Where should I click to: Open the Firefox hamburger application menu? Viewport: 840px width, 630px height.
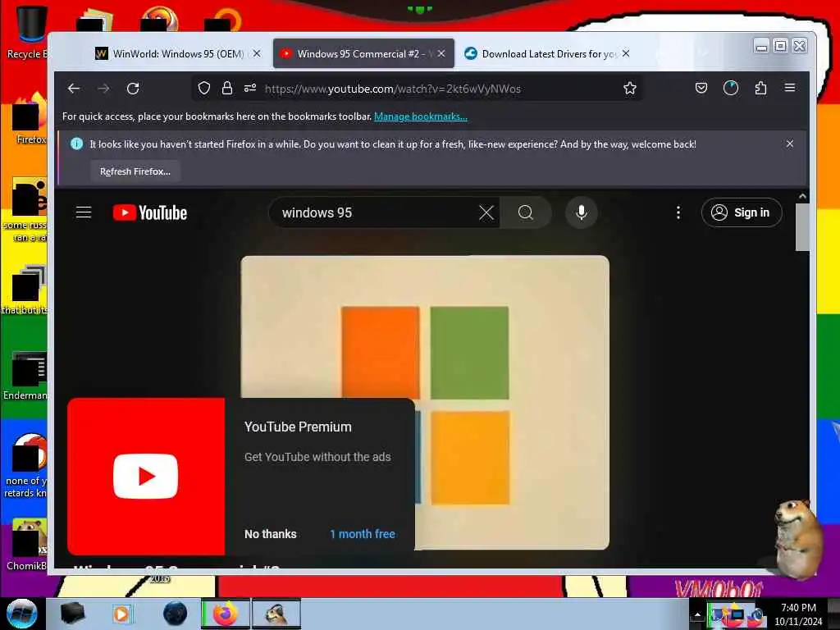[x=790, y=88]
